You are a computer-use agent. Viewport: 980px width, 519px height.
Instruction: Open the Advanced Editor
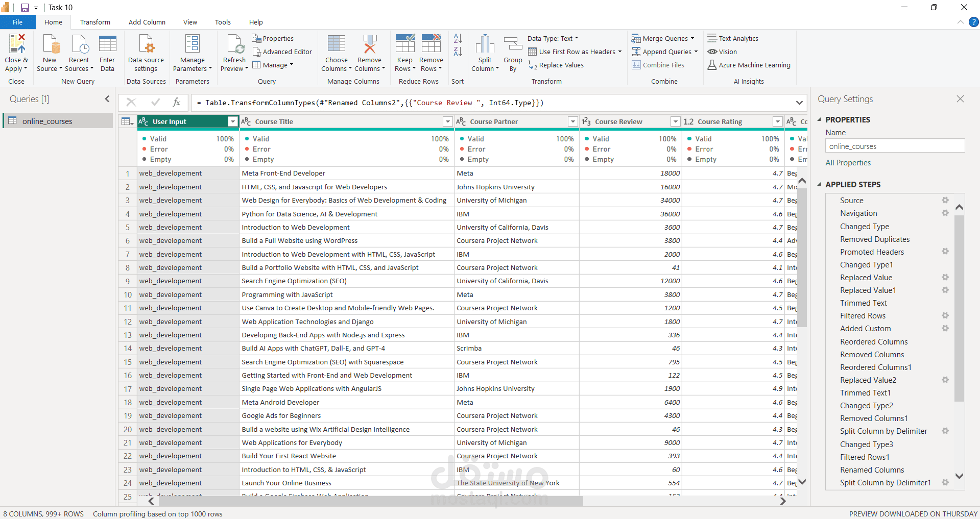(x=282, y=52)
